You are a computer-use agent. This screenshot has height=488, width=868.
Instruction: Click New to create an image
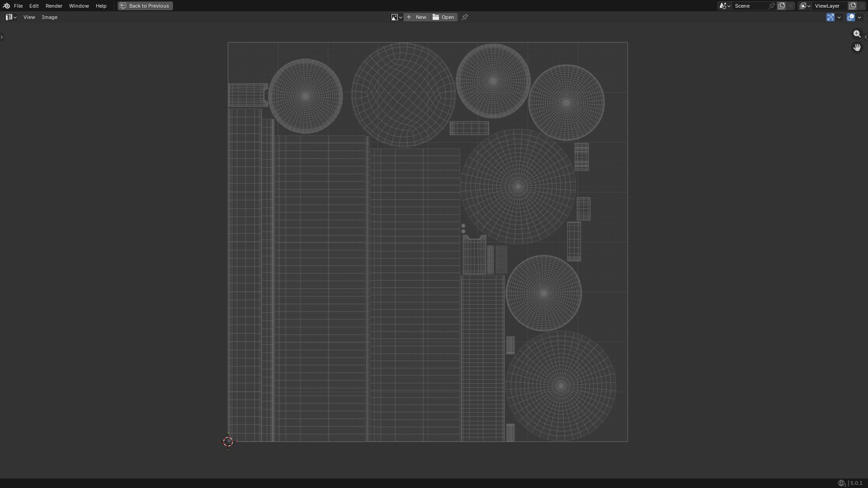click(417, 17)
